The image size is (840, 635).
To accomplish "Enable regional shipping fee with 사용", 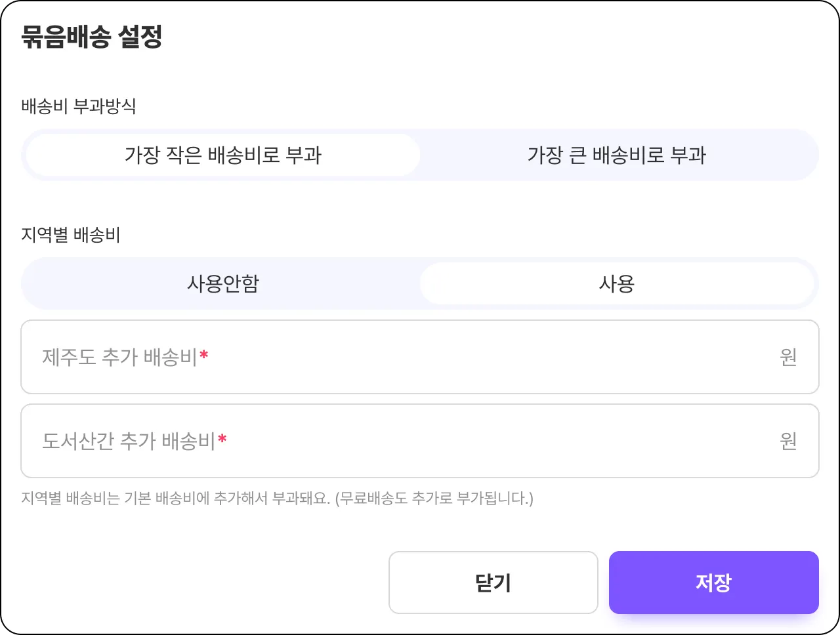I will click(x=616, y=284).
